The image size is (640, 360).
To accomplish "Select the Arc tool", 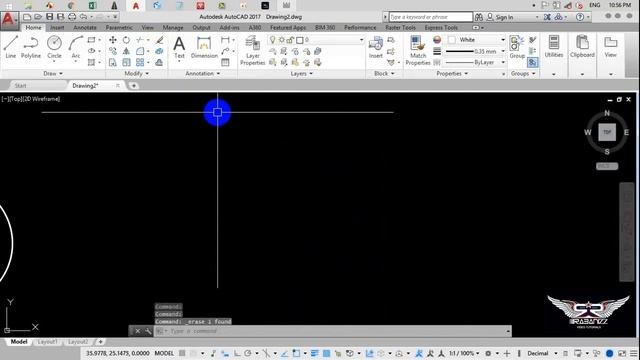I will (x=76, y=47).
